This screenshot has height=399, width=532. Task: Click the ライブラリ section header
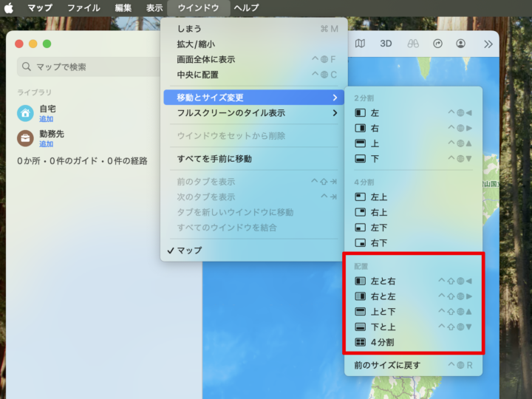34,92
